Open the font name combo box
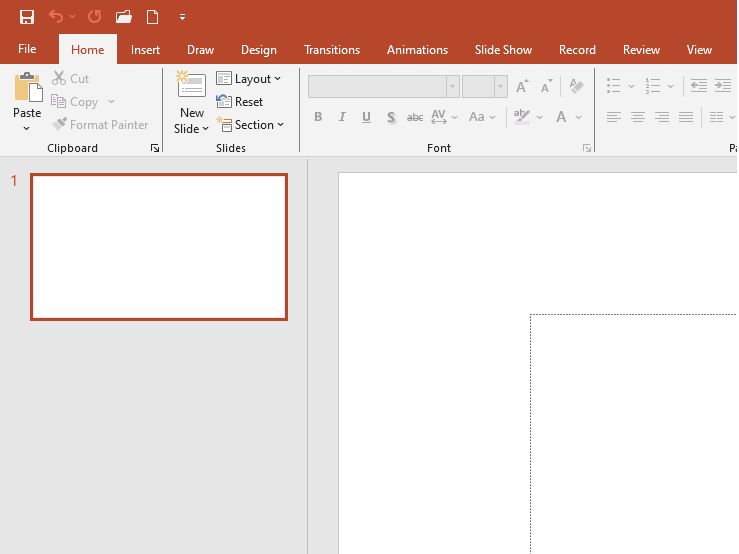 click(x=383, y=87)
